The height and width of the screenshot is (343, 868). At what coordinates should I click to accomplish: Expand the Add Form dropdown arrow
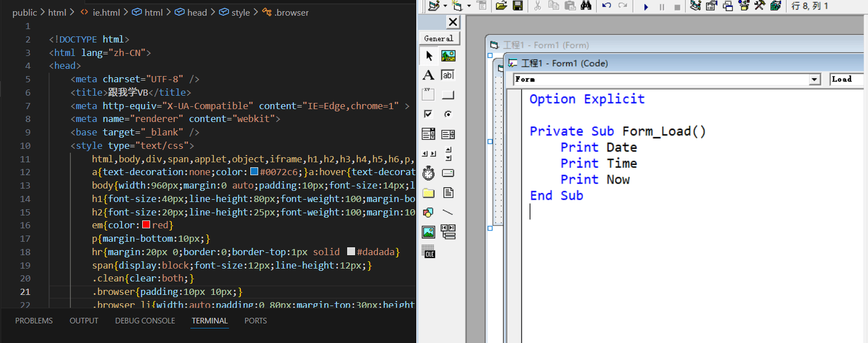pyautogui.click(x=469, y=6)
